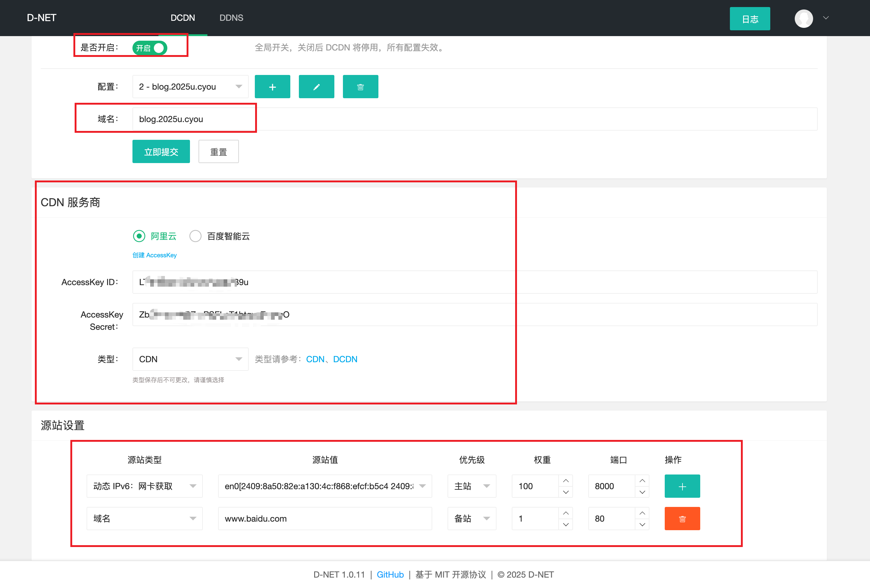Toggle the 开启 global DCDN switch

pos(150,48)
